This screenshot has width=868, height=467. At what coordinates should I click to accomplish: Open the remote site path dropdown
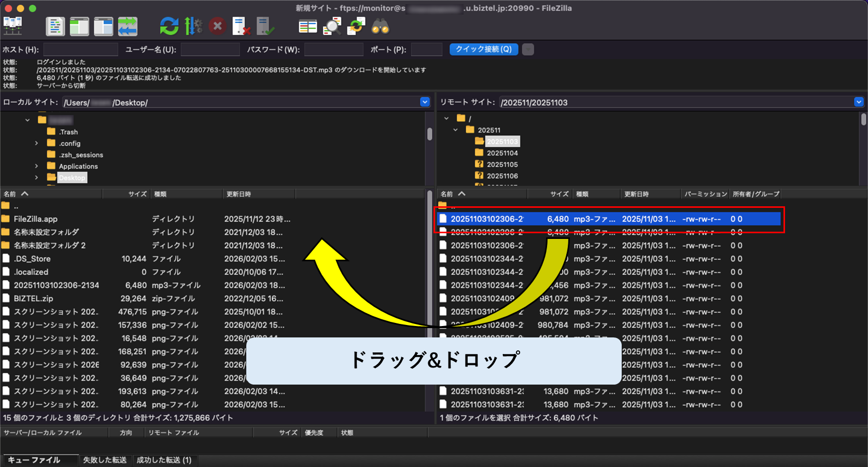859,102
